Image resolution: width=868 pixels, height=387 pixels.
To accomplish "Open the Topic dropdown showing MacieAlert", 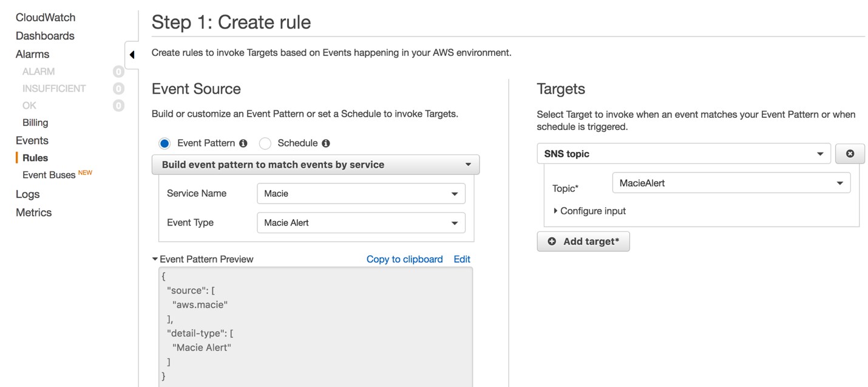I will pyautogui.click(x=731, y=183).
